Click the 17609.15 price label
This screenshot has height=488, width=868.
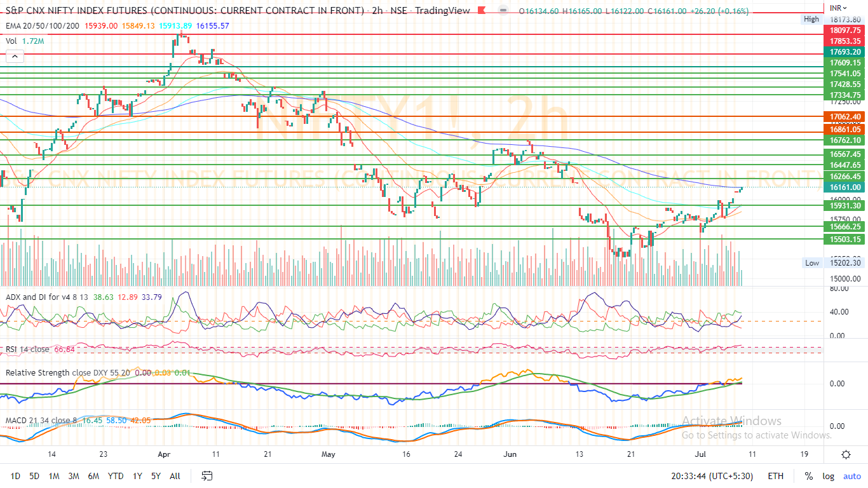[845, 63]
